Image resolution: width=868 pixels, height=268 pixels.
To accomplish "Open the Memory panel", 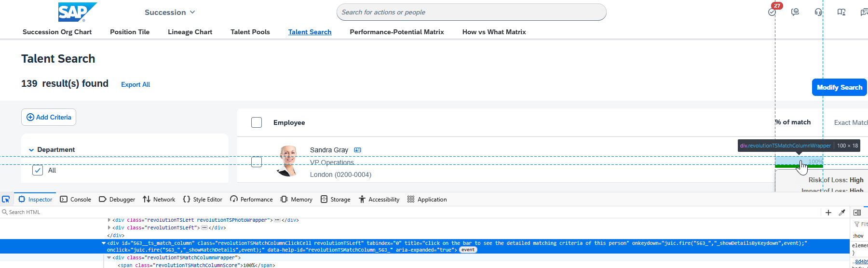I will 297,199.
